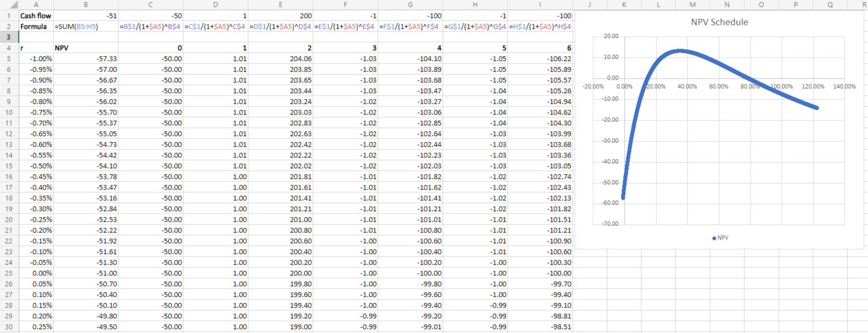Select the Cash flow label cell
The image size is (868, 333).
point(36,15)
